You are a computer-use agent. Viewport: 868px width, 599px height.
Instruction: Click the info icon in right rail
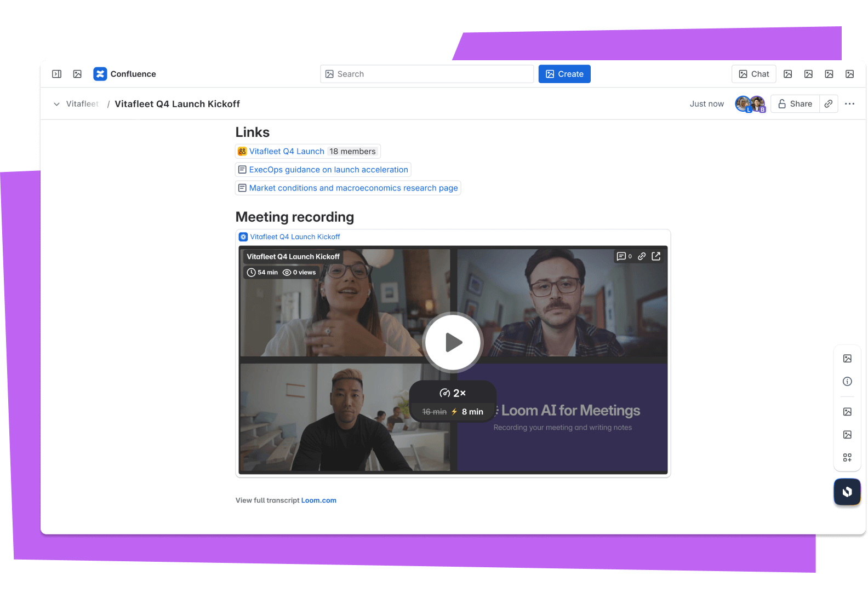click(847, 382)
